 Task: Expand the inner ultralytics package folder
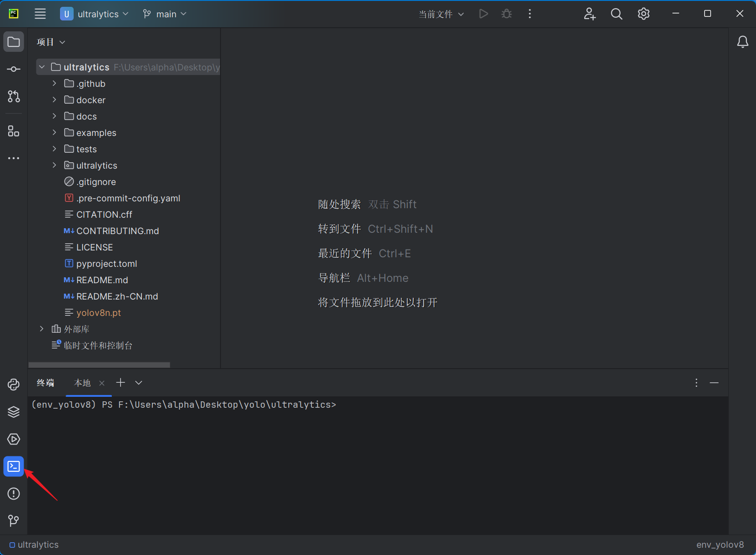pyautogui.click(x=55, y=165)
